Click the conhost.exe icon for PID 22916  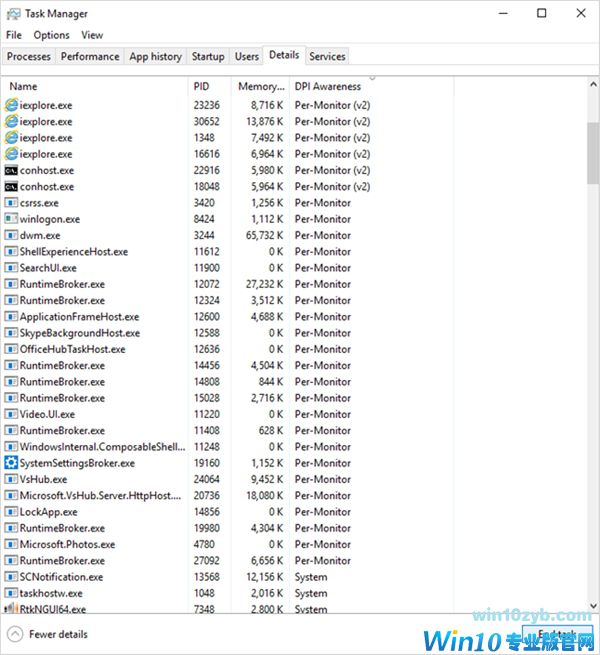coord(11,170)
